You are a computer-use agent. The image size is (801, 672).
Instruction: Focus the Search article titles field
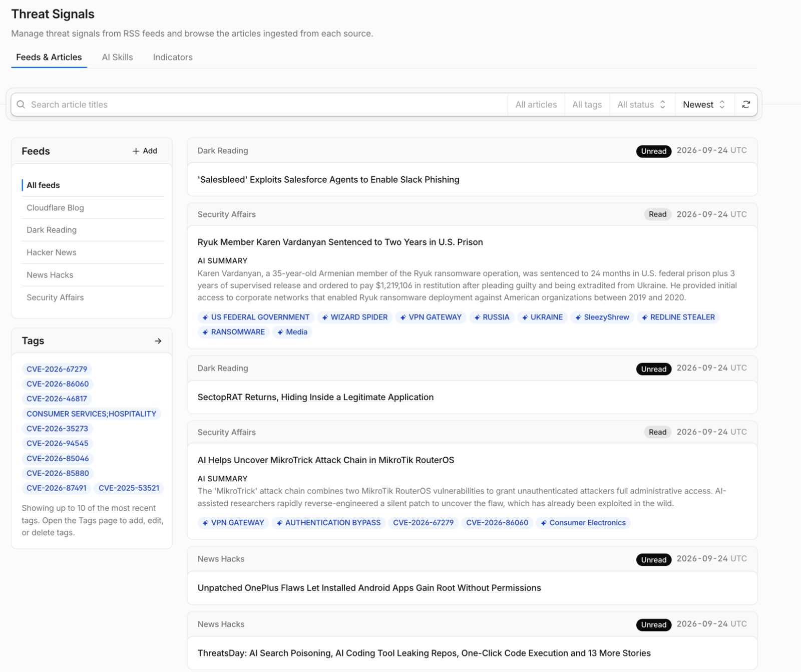259,105
